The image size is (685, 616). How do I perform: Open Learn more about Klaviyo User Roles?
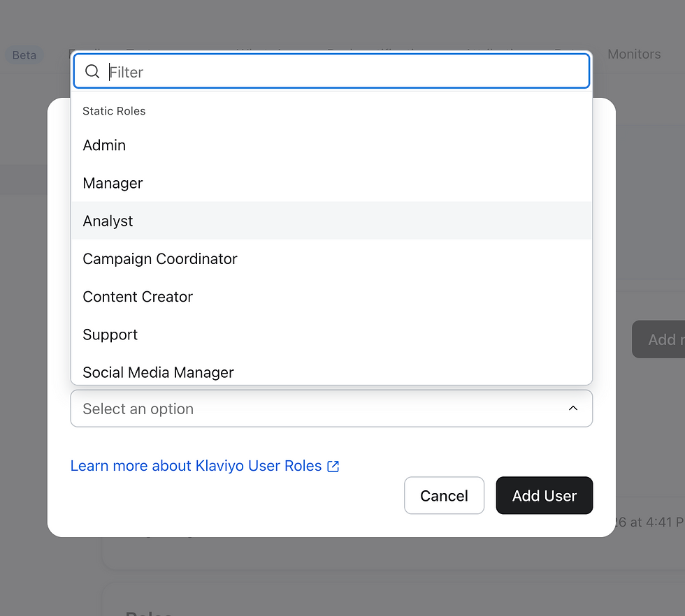204,466
